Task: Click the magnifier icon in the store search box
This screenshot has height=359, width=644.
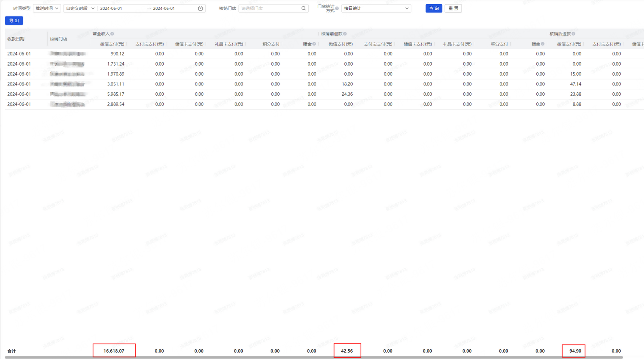Action: click(304, 8)
